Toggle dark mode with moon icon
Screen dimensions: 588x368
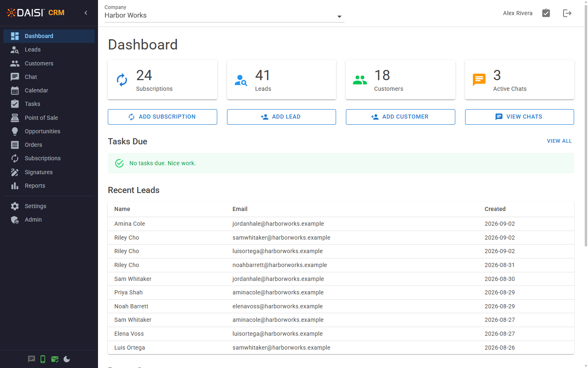[x=67, y=359]
